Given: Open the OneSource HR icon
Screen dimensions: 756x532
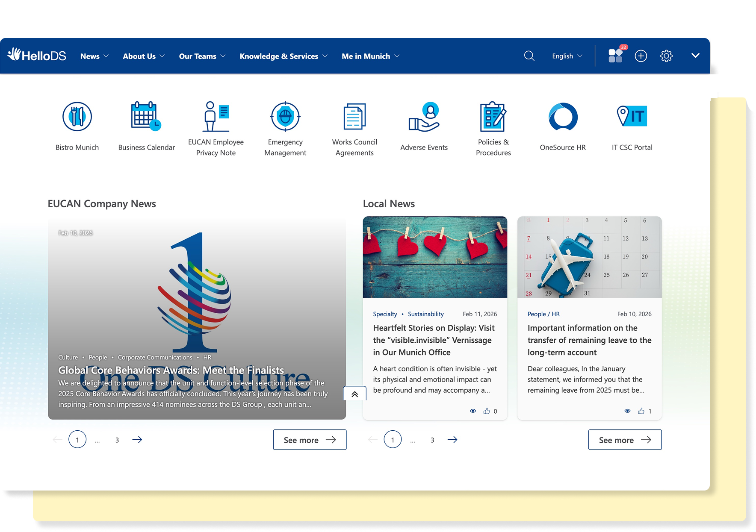Looking at the screenshot, I should coord(563,116).
